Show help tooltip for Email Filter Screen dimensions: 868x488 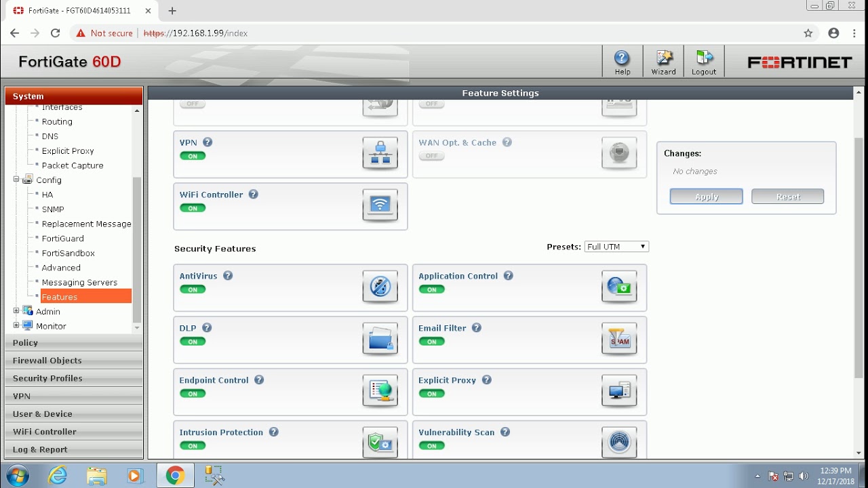click(x=477, y=328)
